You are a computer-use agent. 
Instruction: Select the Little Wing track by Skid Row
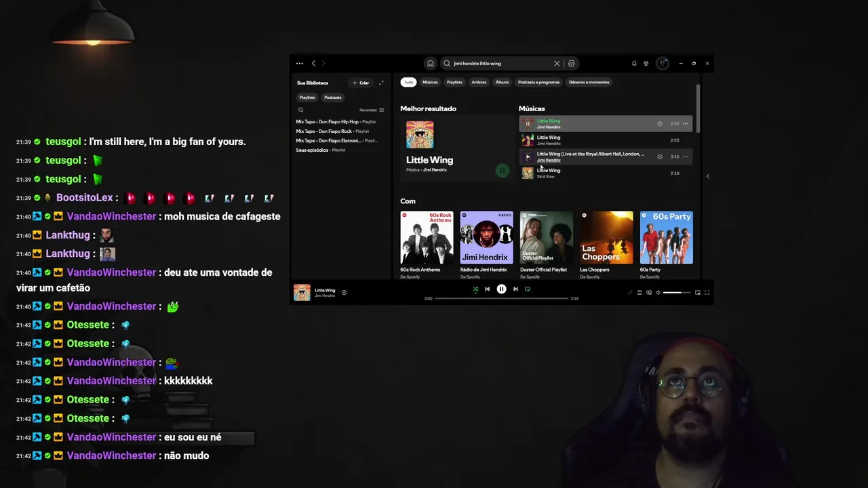point(606,173)
